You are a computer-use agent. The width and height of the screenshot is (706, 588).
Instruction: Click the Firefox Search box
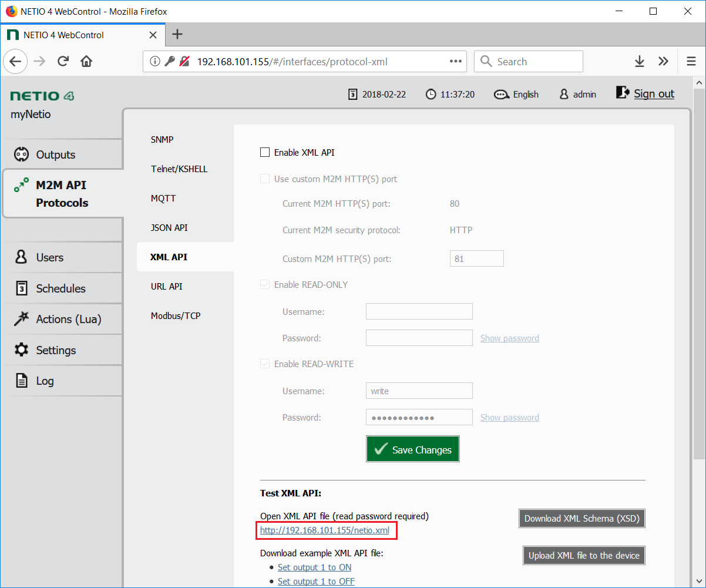tap(529, 61)
